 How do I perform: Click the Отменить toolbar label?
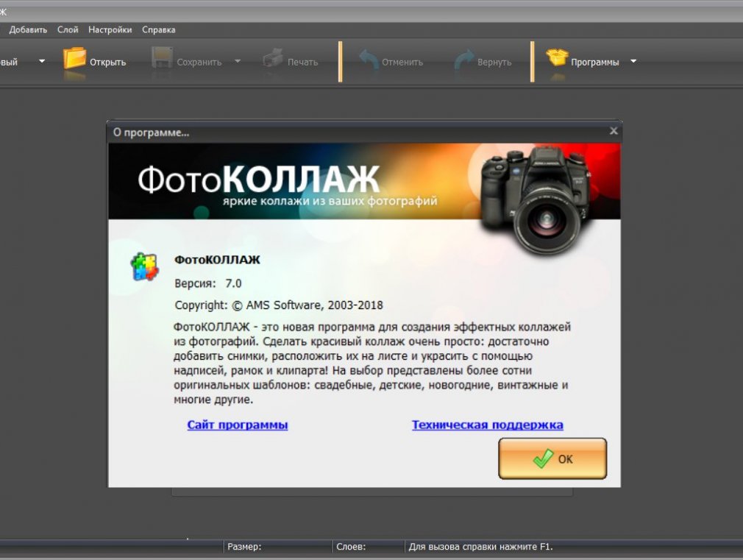point(402,62)
